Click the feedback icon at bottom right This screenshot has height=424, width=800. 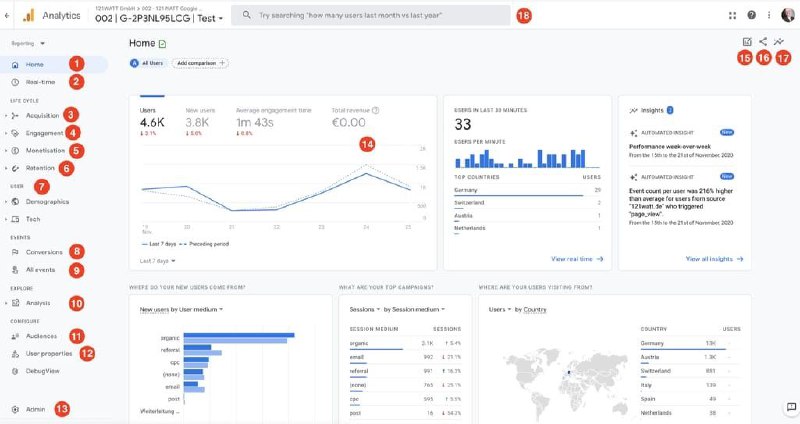(790, 407)
